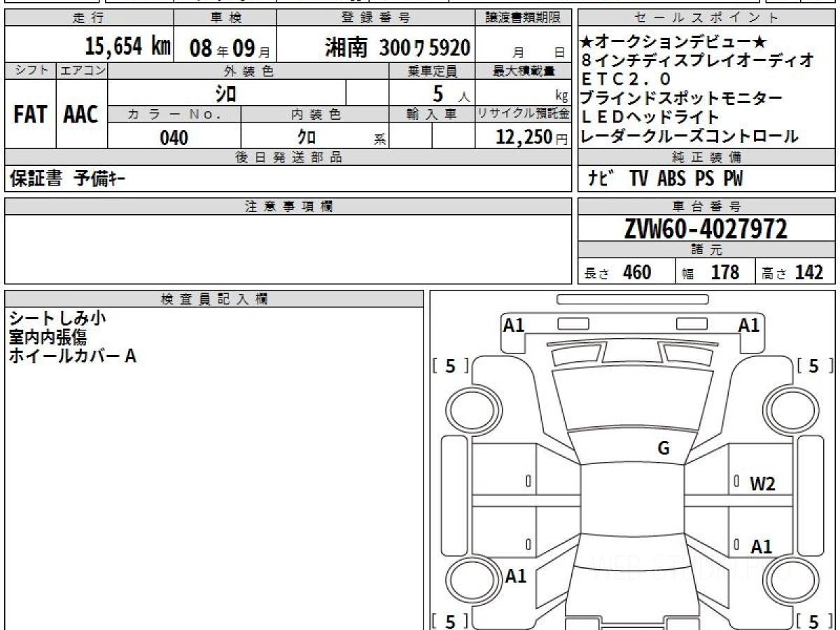The width and height of the screenshot is (840, 630).
Task: Select exterior color value シロ
Action: [226, 93]
